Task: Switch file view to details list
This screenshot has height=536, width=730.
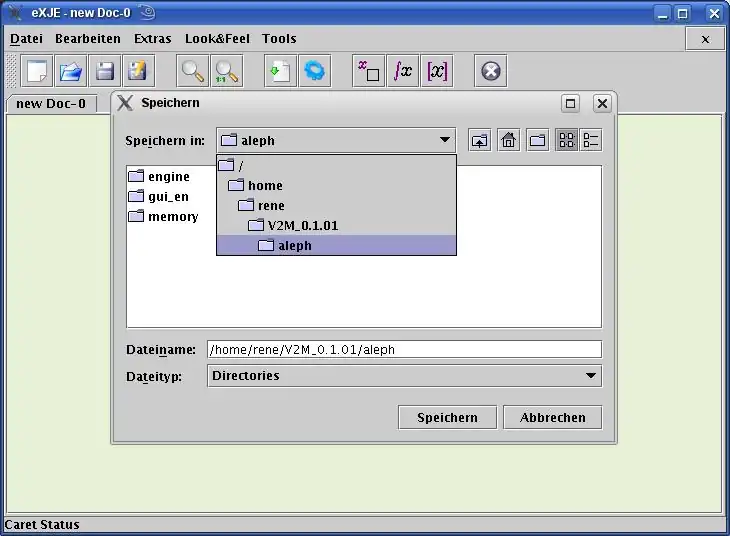Action: tap(591, 141)
